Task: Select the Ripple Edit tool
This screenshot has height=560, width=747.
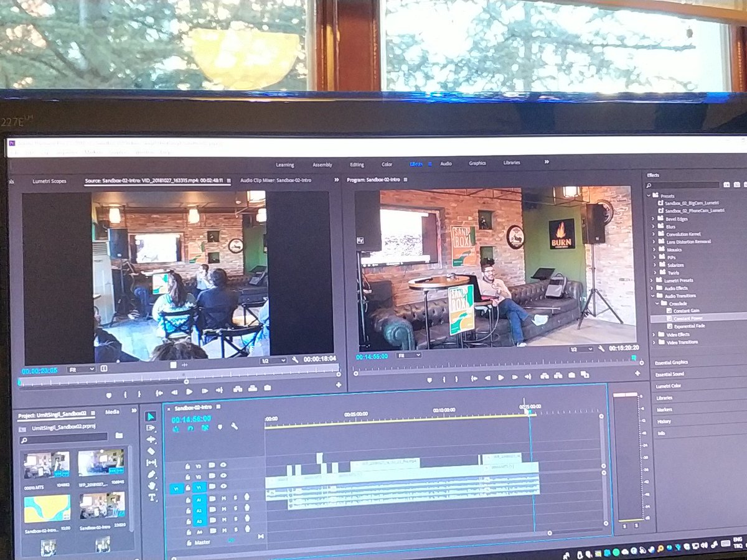Action: pyautogui.click(x=151, y=439)
